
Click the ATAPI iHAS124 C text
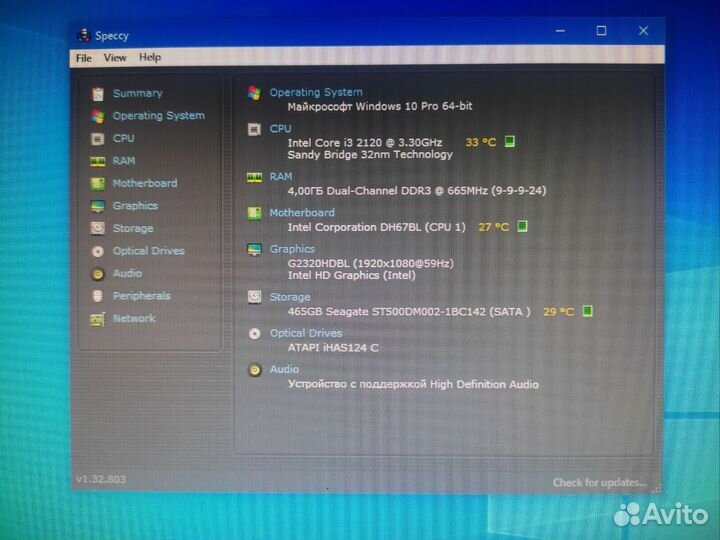[333, 348]
